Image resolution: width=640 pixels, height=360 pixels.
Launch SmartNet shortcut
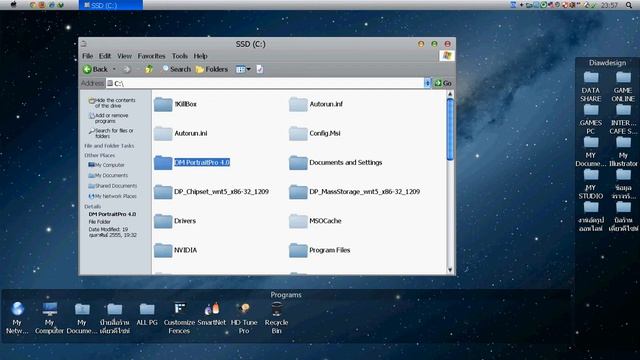coord(211,314)
